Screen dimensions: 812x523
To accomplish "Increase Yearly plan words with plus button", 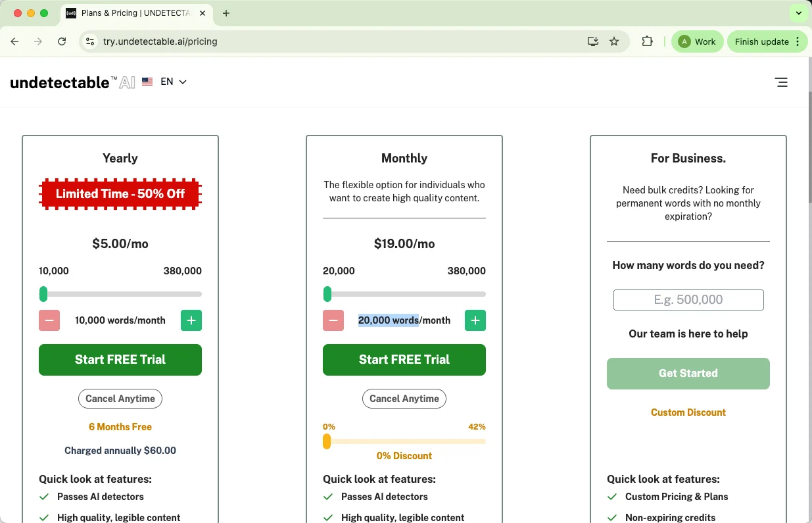I will click(x=191, y=320).
